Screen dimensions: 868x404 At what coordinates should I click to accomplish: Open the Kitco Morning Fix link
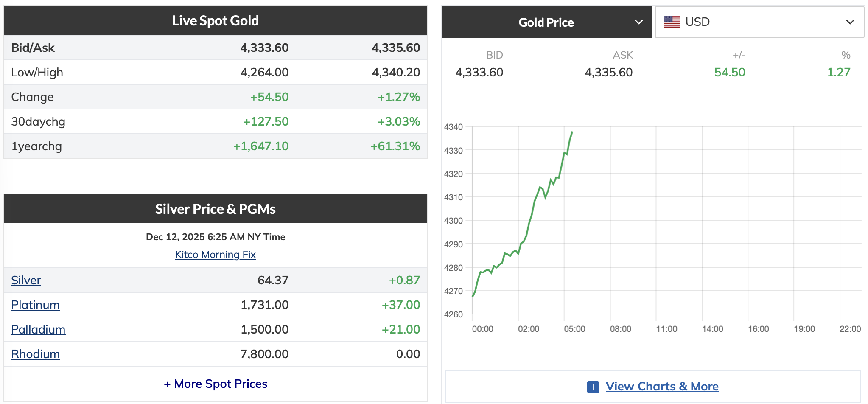coord(216,255)
